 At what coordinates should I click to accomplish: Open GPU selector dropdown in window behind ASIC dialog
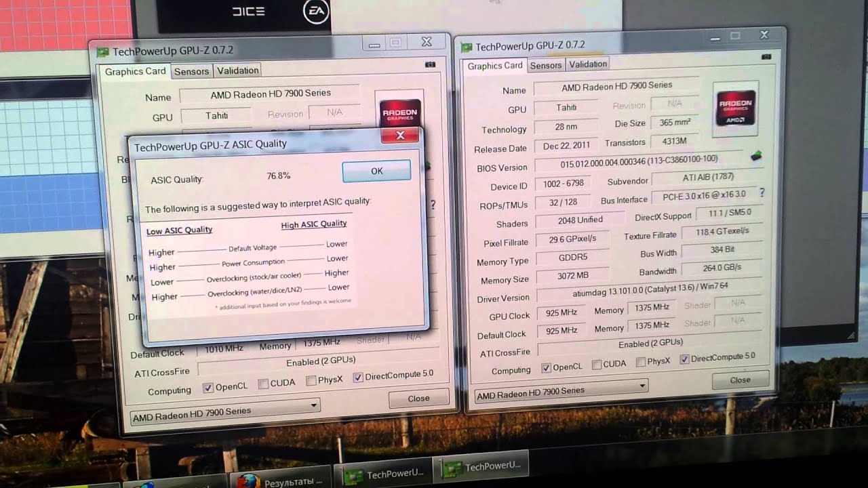tap(224, 411)
